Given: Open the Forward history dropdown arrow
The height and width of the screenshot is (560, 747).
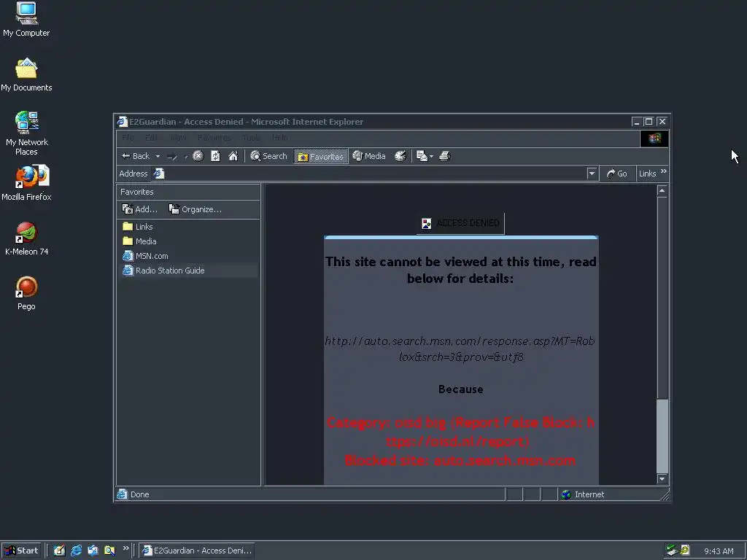Looking at the screenshot, I should coord(185,156).
